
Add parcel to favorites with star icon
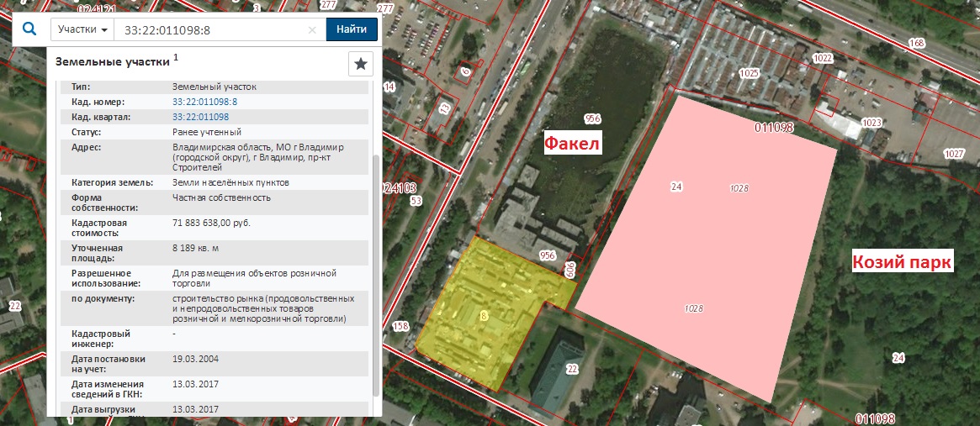point(361,64)
